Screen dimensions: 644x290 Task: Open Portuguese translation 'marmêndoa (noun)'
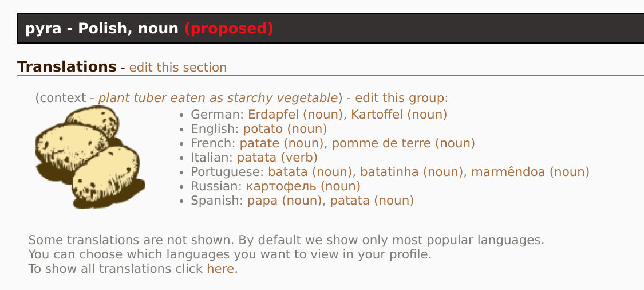[530, 172]
